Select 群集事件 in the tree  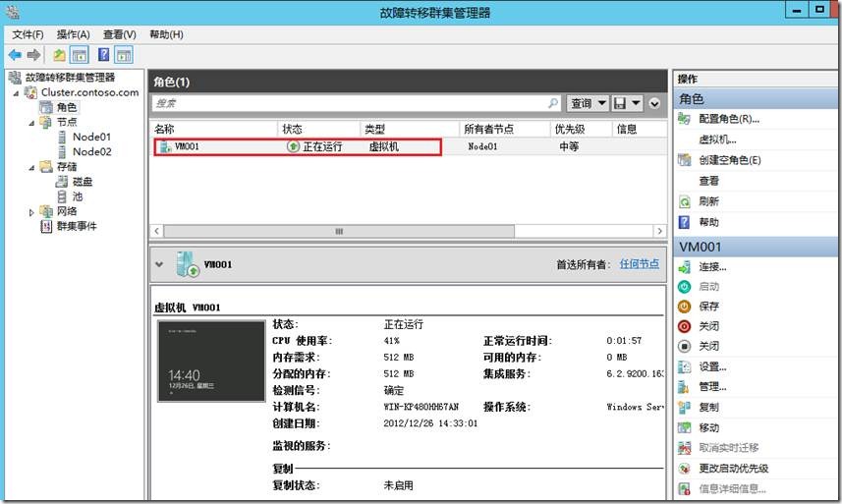(x=77, y=227)
